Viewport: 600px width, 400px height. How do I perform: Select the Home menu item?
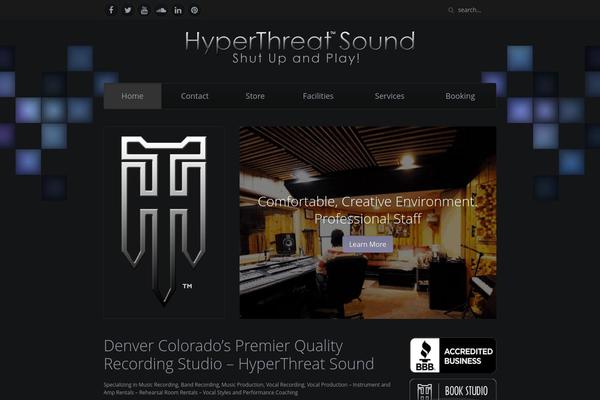[x=132, y=96]
